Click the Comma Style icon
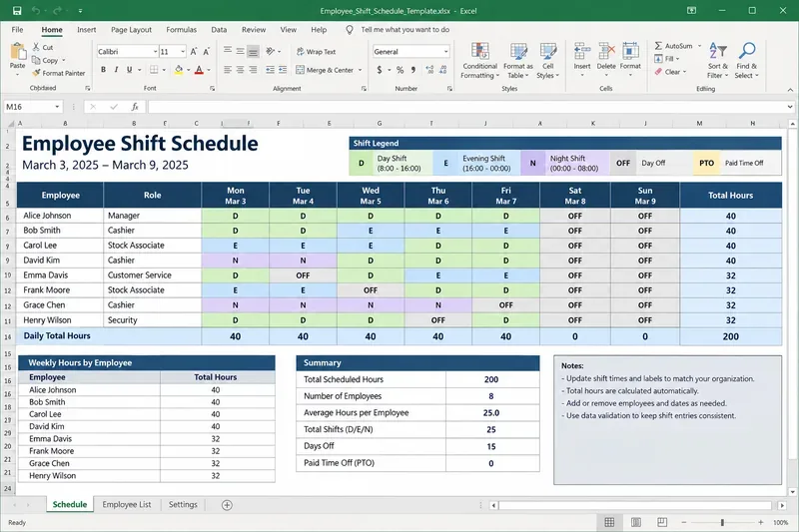Viewport: 799px width, 532px height. pos(413,69)
